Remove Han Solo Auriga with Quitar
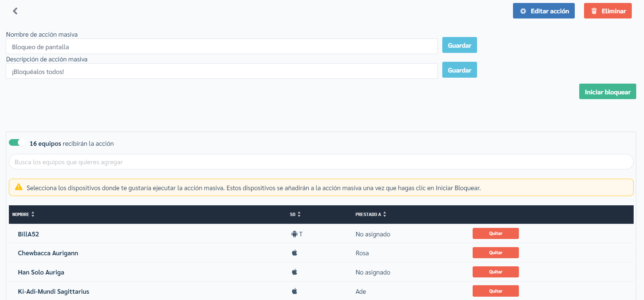Screen dimensions: 644x300 click(496, 272)
